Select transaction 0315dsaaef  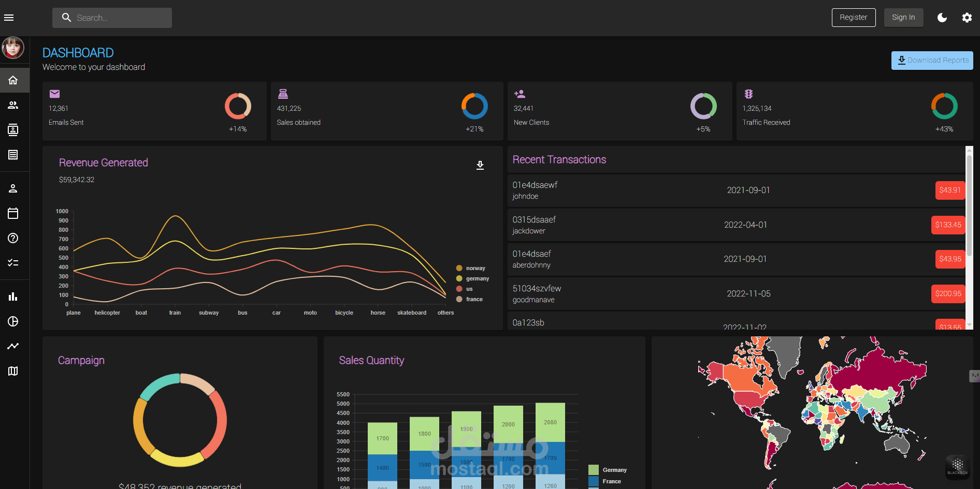tap(534, 219)
